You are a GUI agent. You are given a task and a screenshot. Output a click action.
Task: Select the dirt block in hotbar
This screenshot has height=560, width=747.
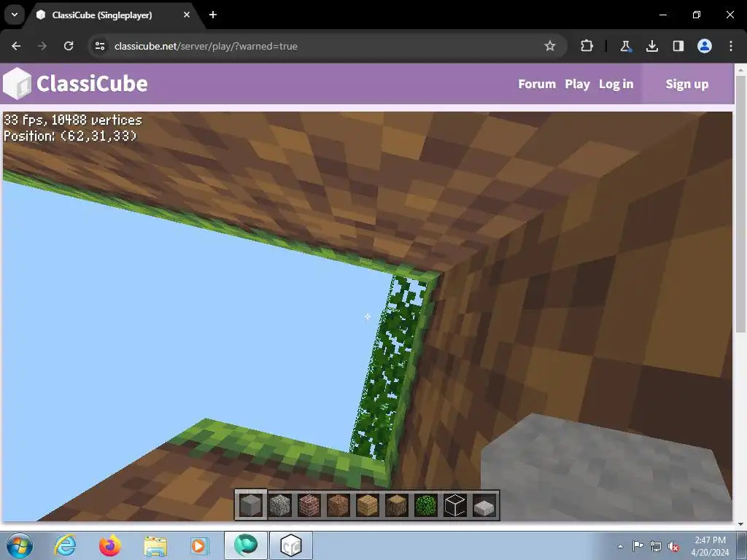coord(338,505)
